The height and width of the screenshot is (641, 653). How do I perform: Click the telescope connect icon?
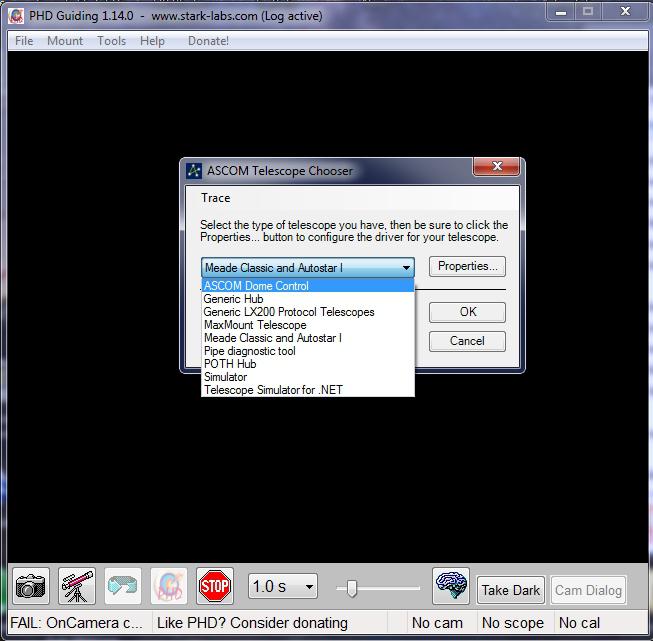click(77, 586)
